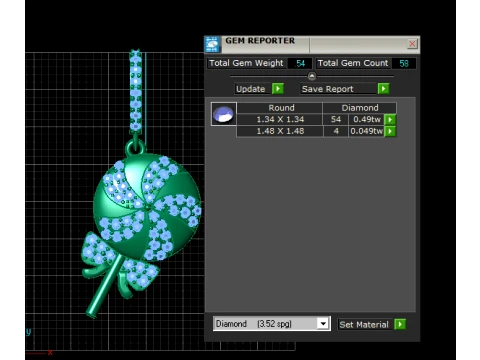Click the green arrow on the 0.049tw row
Image resolution: width=480 pixels, height=360 pixels.
coord(390,131)
